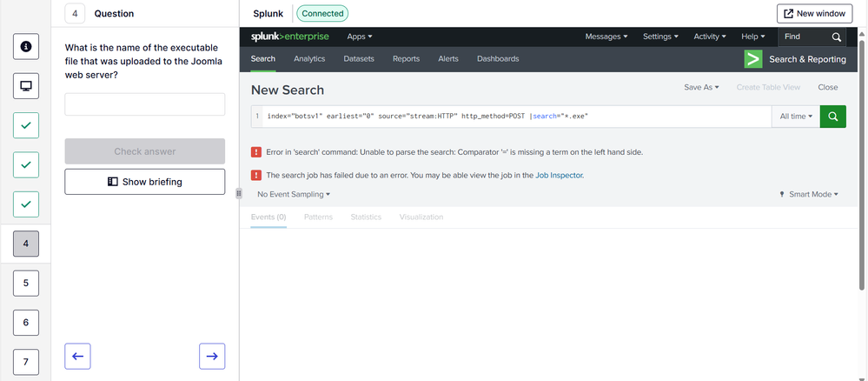Expand the No Event Sampling dropdown
868x381 pixels.
tap(294, 194)
